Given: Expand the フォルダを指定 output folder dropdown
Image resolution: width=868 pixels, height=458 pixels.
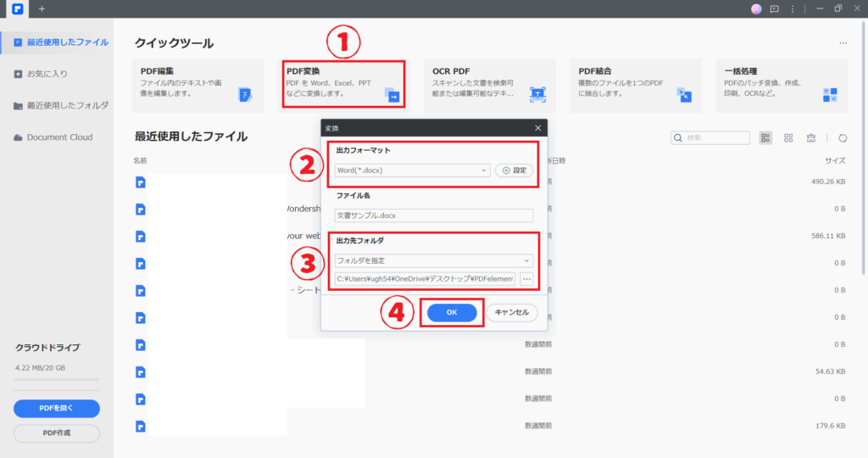Looking at the screenshot, I should (x=434, y=260).
